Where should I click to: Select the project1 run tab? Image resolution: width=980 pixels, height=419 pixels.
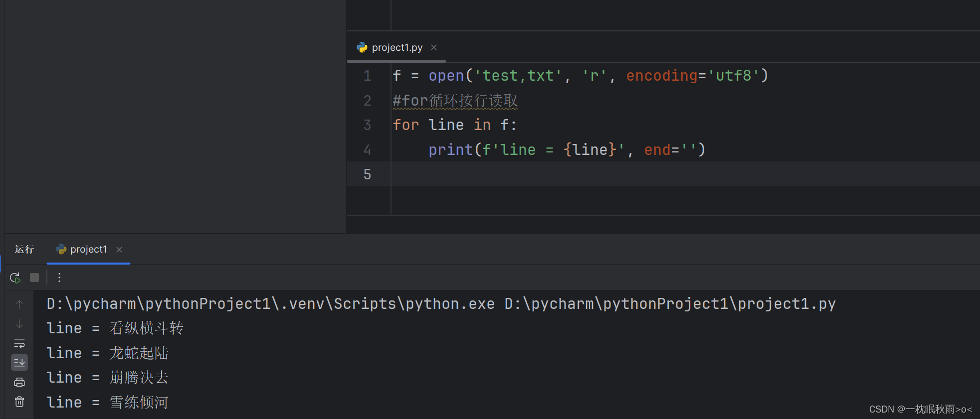tap(89, 249)
